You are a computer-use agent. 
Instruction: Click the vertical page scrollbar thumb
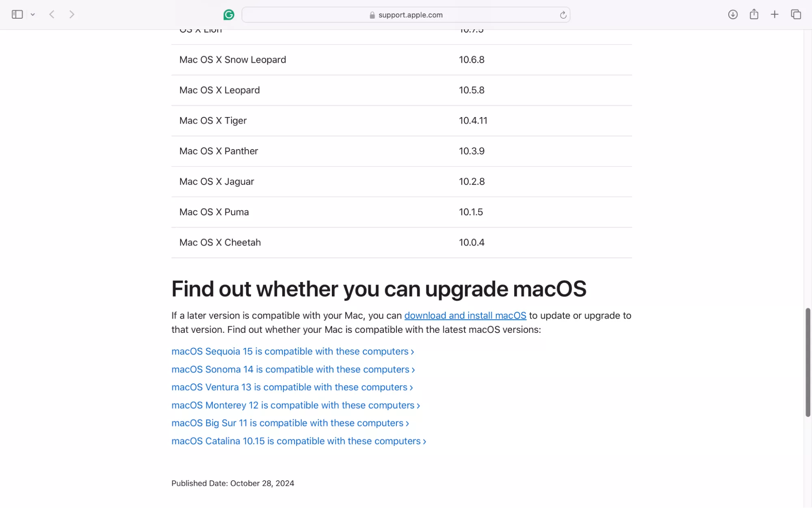[808, 362]
